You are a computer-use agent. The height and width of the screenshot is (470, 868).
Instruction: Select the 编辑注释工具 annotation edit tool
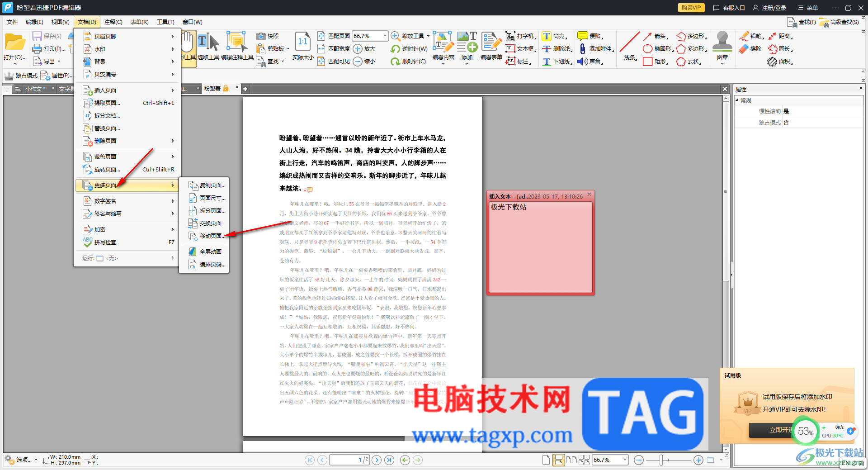click(237, 47)
